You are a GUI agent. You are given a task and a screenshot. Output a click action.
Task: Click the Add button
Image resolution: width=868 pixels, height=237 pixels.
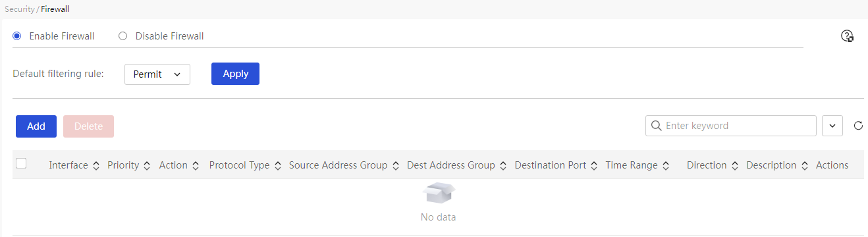(36, 126)
